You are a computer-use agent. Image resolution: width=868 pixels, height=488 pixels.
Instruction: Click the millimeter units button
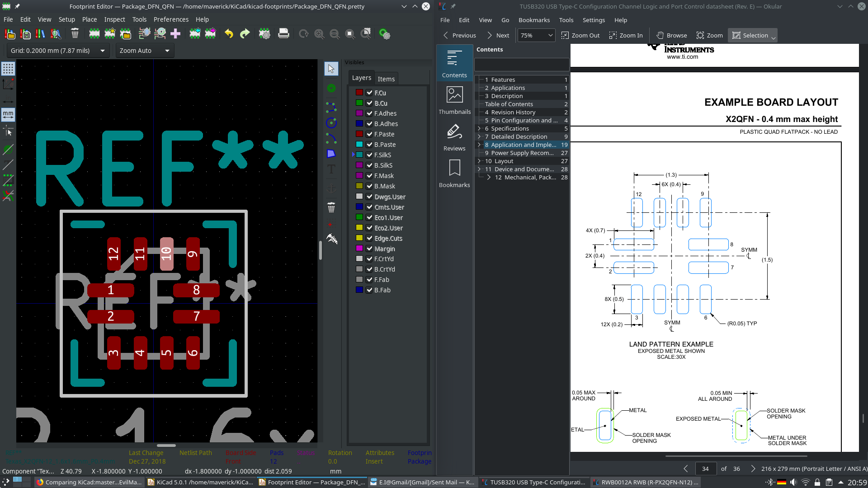pyautogui.click(x=8, y=115)
